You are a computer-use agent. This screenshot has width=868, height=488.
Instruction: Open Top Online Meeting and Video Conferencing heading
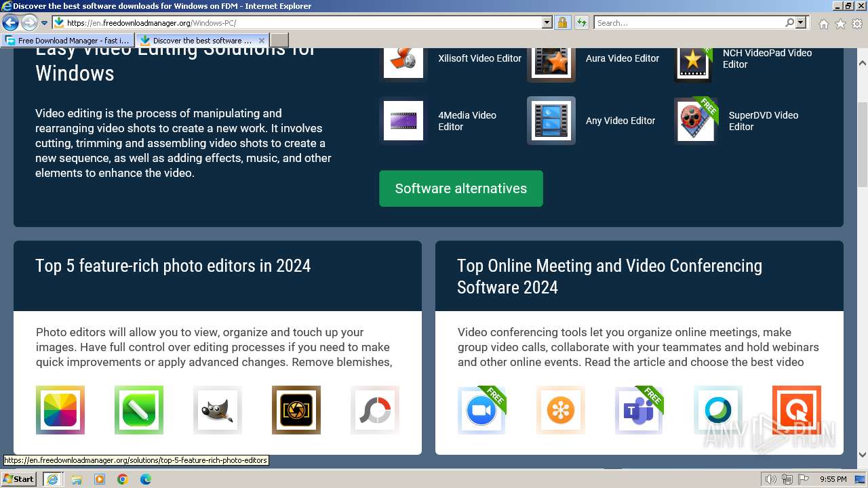(x=610, y=276)
